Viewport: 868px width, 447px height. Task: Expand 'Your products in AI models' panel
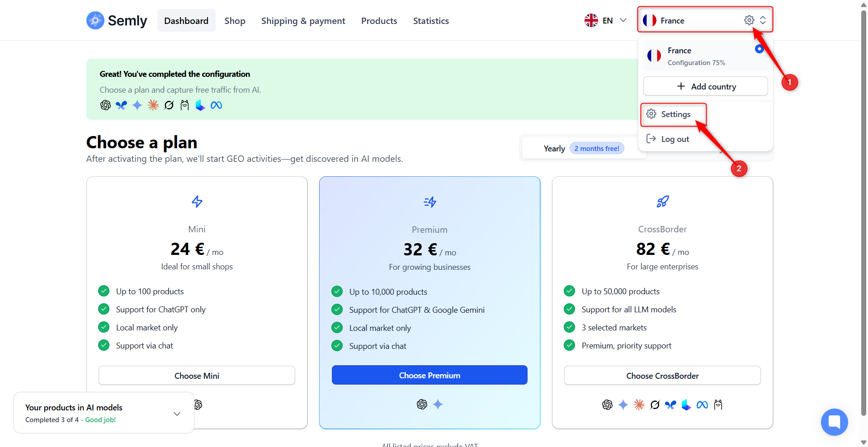point(177,414)
